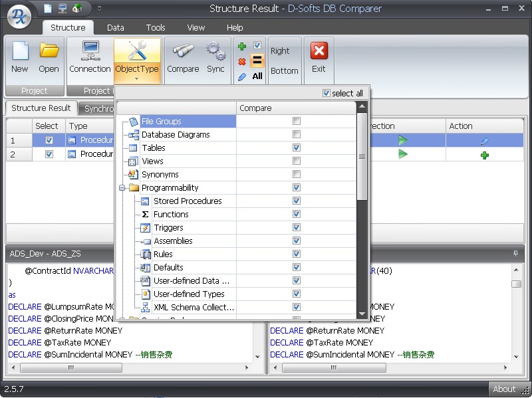Toggle the select all checkbox
The width and height of the screenshot is (532, 398).
pos(326,93)
